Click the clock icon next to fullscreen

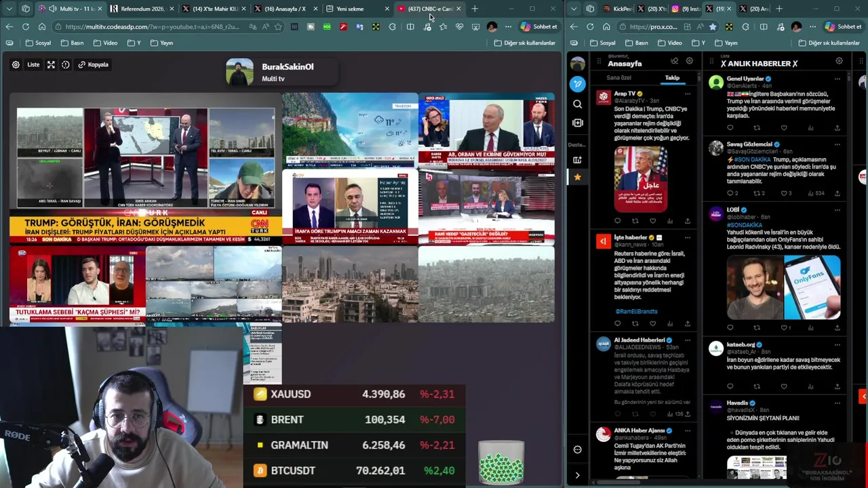(66, 64)
